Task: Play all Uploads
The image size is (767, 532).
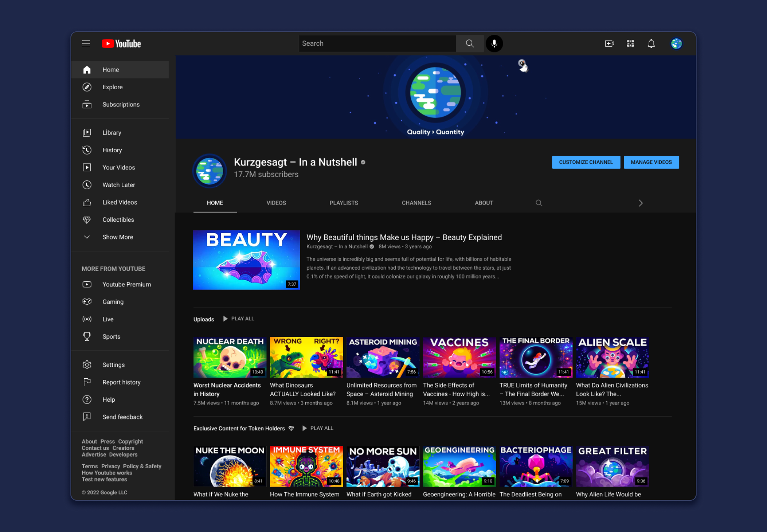Action: [x=239, y=319]
